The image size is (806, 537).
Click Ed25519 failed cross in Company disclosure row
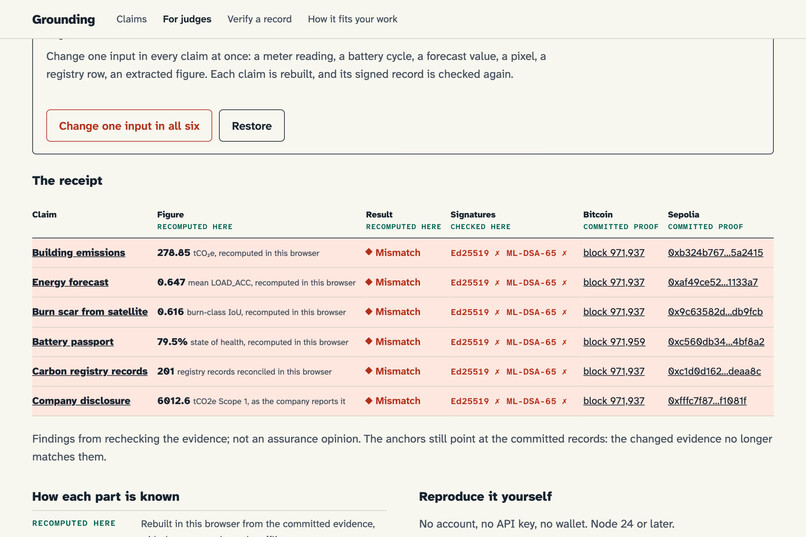coord(497,401)
